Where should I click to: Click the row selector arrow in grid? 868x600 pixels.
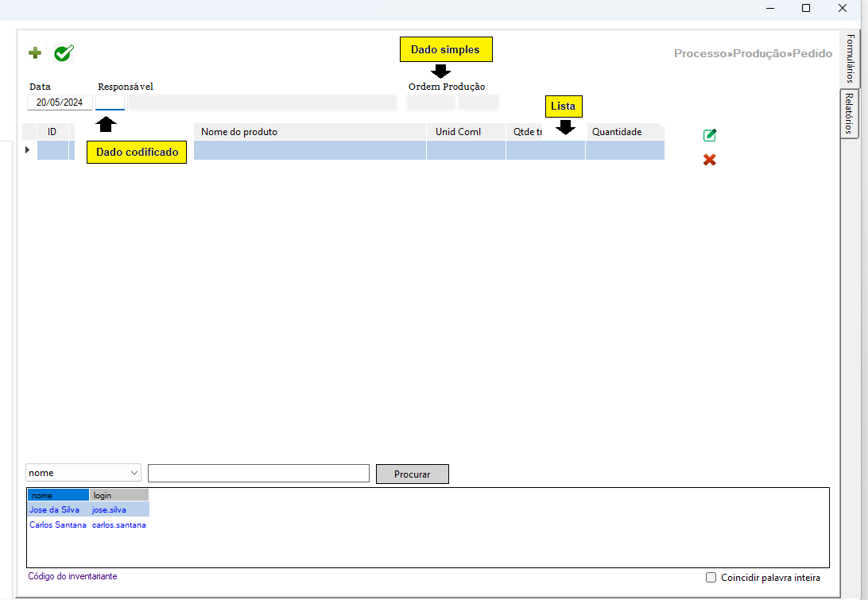tap(28, 150)
